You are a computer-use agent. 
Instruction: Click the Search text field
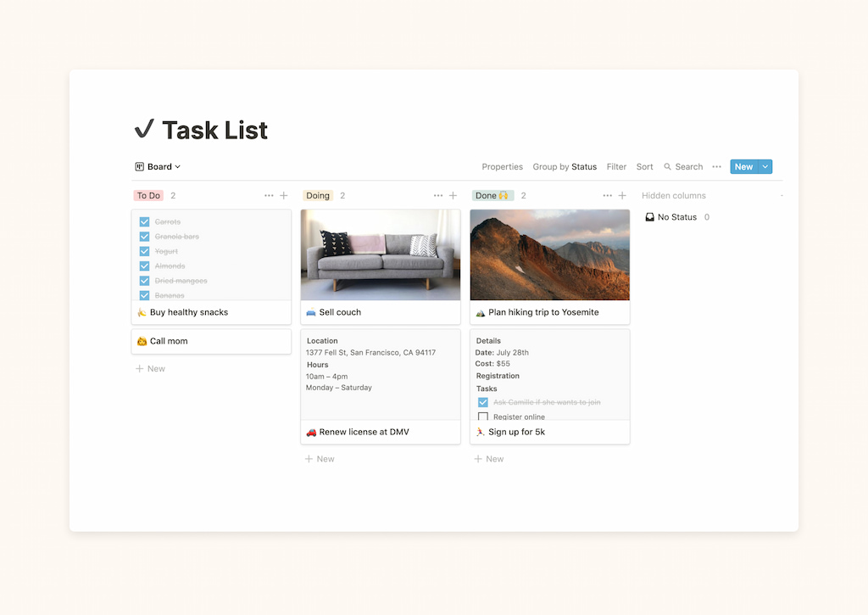tap(689, 167)
